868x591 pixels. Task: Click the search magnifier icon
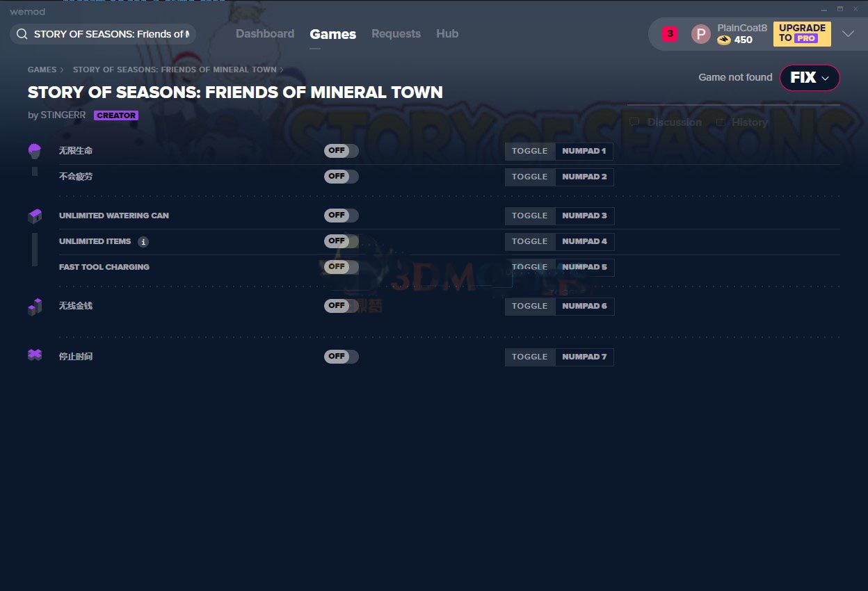point(22,34)
